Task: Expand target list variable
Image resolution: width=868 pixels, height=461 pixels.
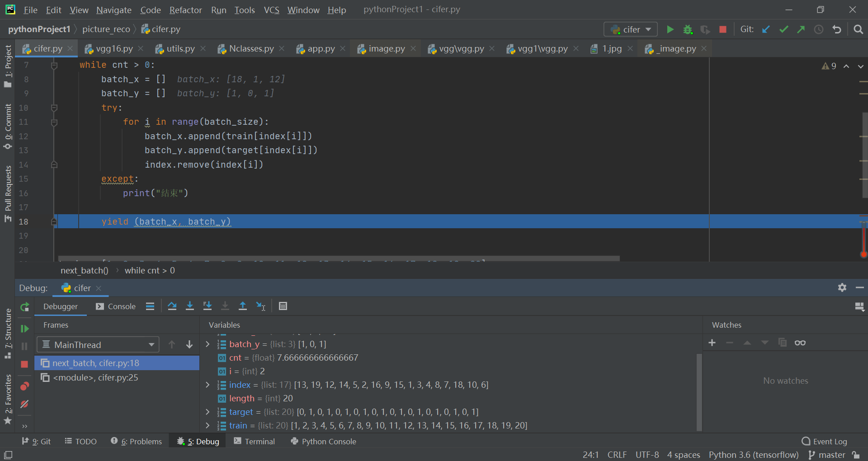Action: pos(208,412)
